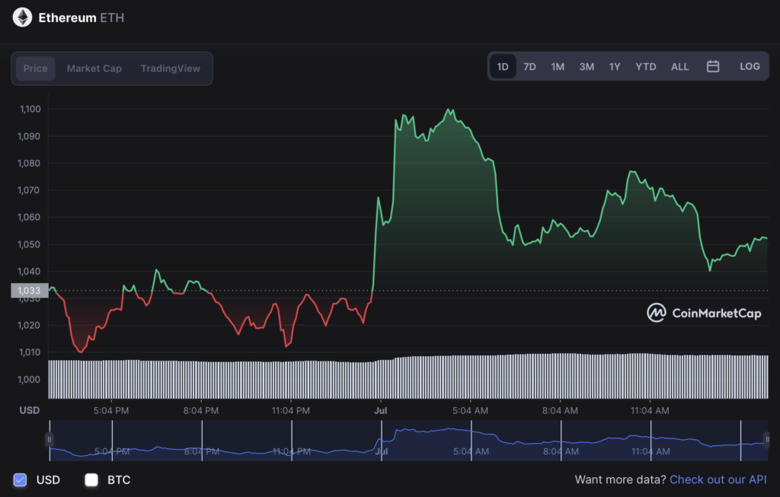
Task: Click the Ethereum logo icon
Action: [x=22, y=17]
